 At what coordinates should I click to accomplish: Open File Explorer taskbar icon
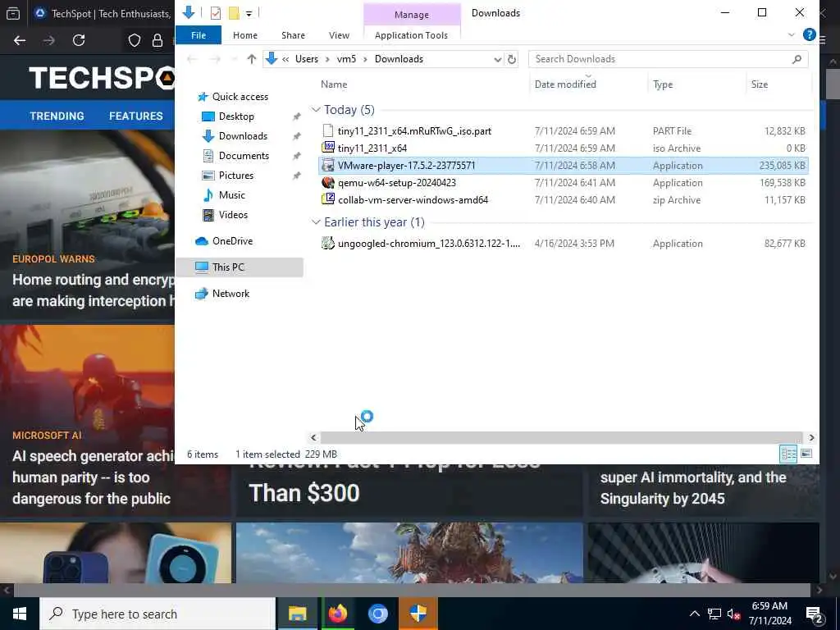[x=297, y=614]
